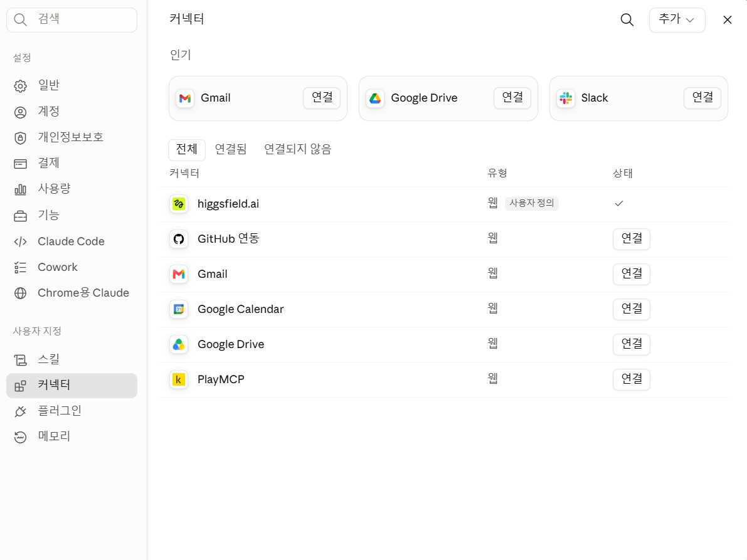747x560 pixels.
Task: Open Cowork checklist icon
Action: pos(21,268)
